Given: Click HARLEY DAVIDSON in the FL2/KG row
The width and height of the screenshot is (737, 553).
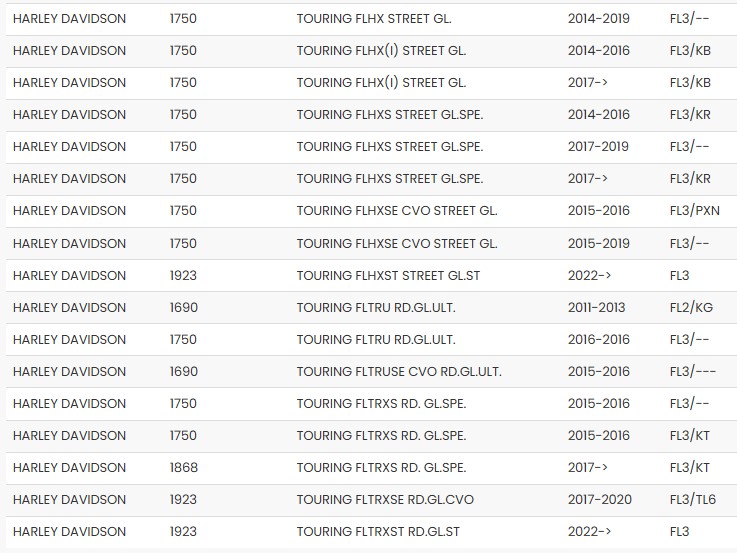Looking at the screenshot, I should [x=70, y=307].
